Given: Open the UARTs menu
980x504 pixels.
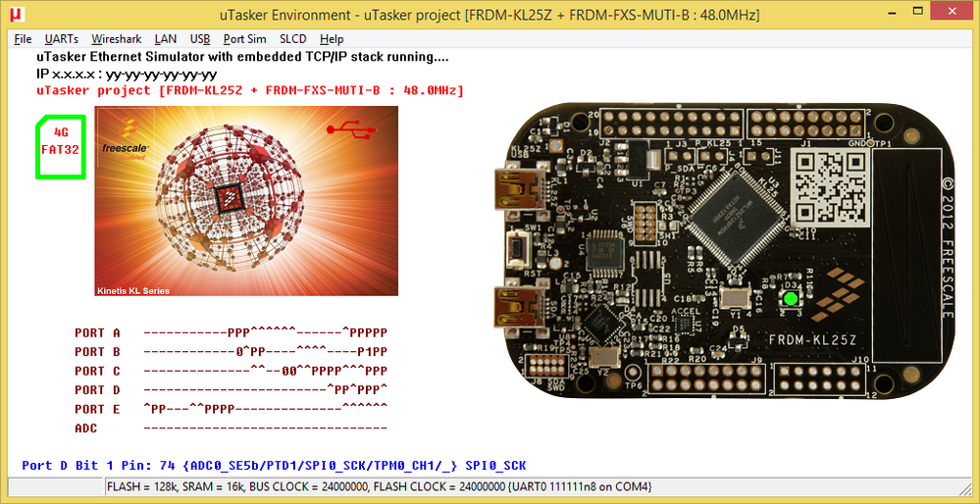Looking at the screenshot, I should tap(61, 38).
